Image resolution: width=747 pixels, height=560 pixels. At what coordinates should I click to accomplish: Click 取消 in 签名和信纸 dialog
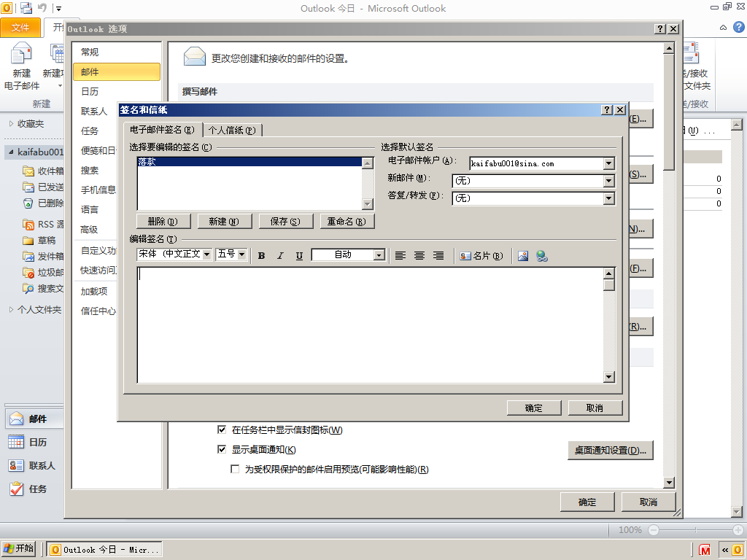595,408
